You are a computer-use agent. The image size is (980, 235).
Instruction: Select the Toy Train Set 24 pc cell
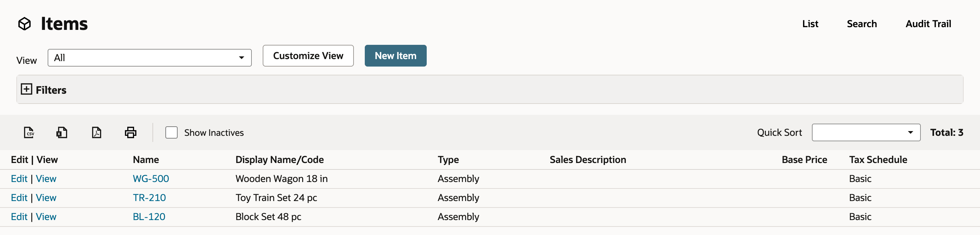click(x=276, y=198)
